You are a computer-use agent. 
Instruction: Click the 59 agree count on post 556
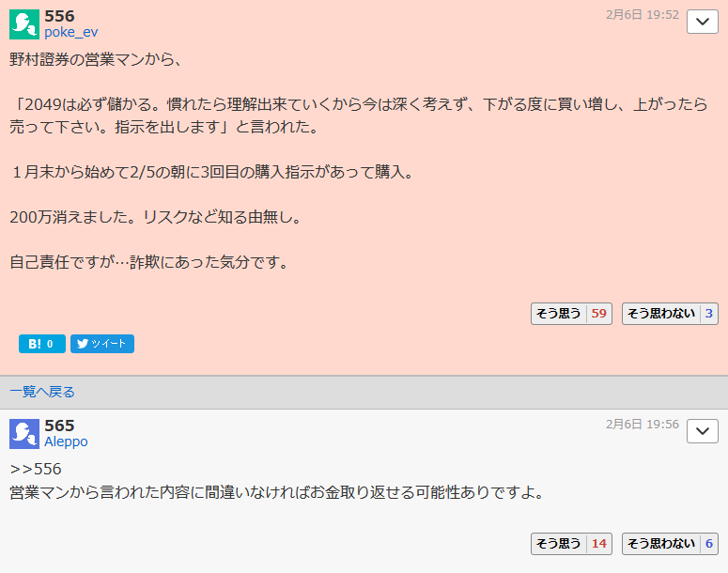click(x=599, y=314)
